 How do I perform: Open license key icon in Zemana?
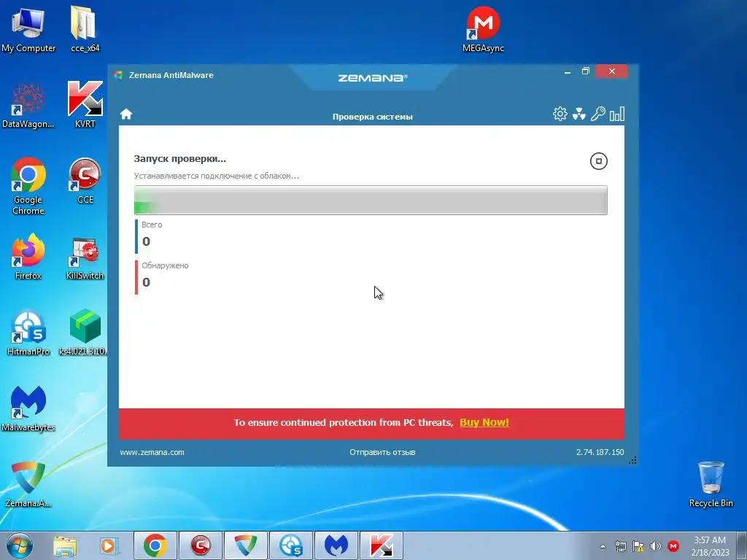pos(598,114)
